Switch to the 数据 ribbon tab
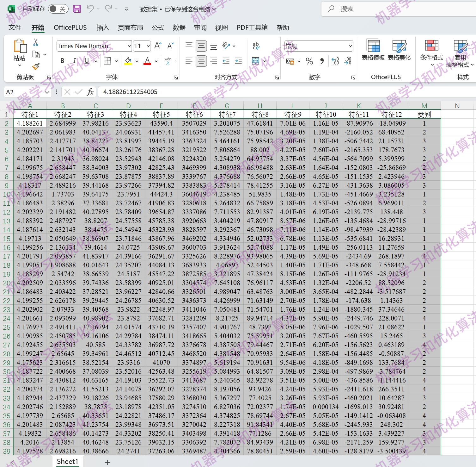 click(179, 28)
